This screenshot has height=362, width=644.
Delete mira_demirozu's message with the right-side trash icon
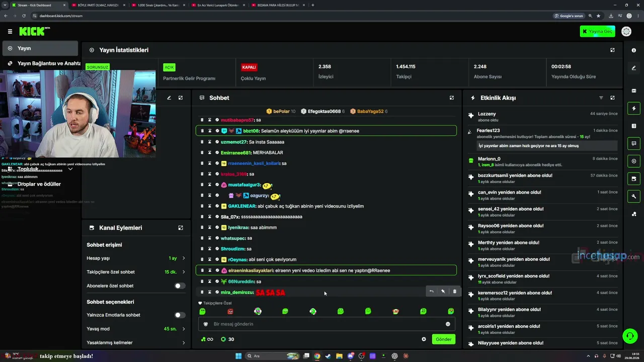(455, 291)
